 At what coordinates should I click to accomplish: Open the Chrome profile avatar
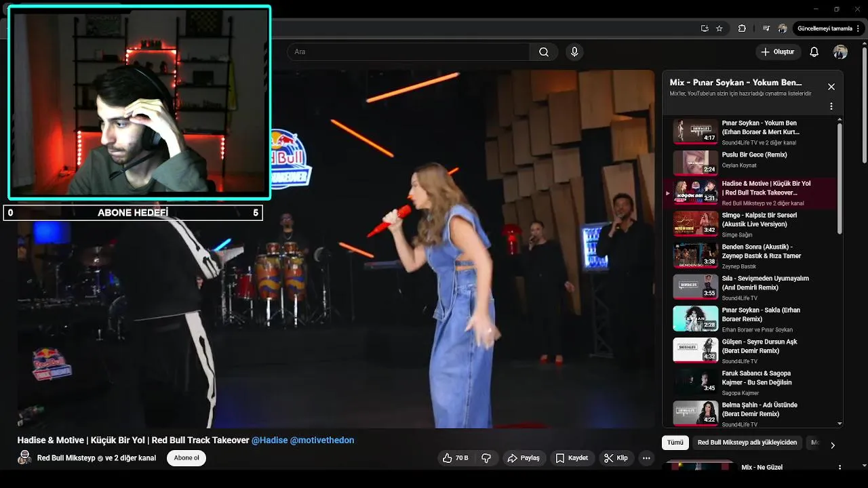pyautogui.click(x=783, y=28)
